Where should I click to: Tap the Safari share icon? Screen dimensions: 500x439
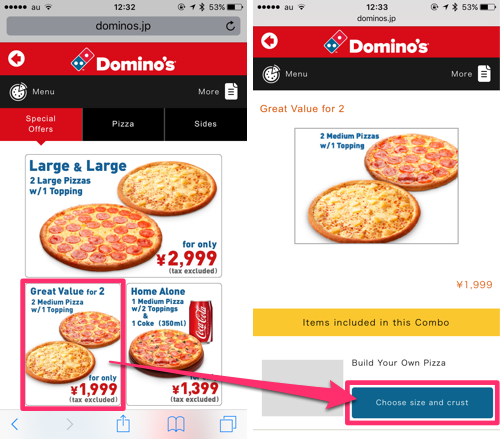123,423
